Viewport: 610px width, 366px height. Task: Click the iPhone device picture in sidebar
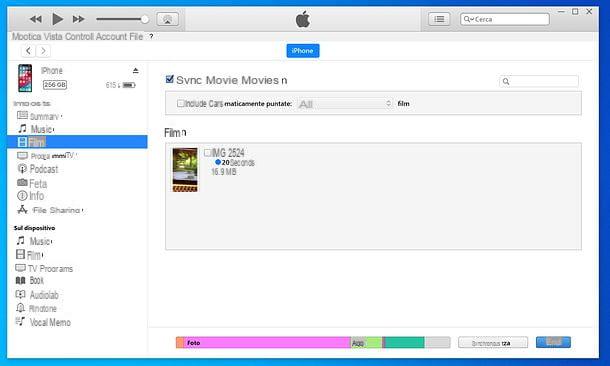coord(25,78)
